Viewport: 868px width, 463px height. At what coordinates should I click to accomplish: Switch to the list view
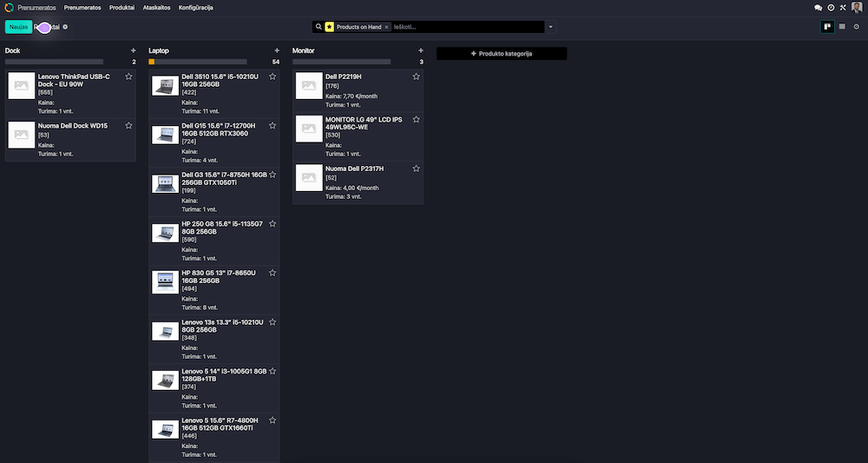click(x=842, y=27)
